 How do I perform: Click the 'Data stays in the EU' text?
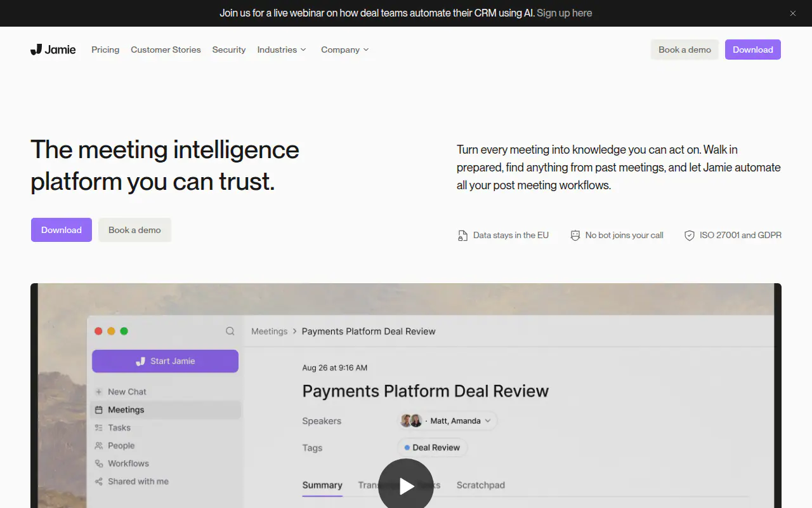click(511, 235)
